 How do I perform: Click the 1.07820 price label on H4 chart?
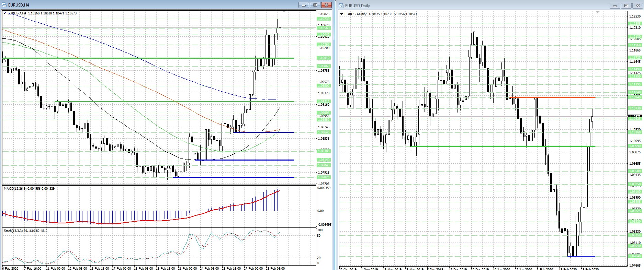pyautogui.click(x=324, y=177)
